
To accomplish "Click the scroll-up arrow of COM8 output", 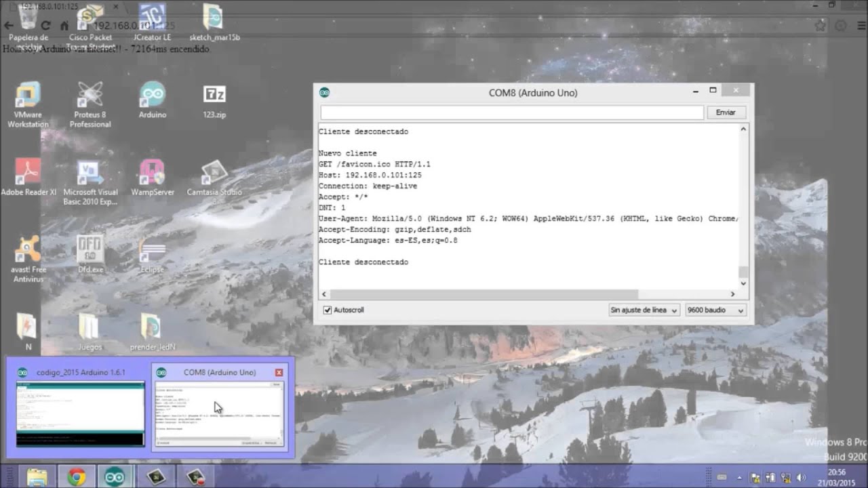I will click(x=743, y=129).
